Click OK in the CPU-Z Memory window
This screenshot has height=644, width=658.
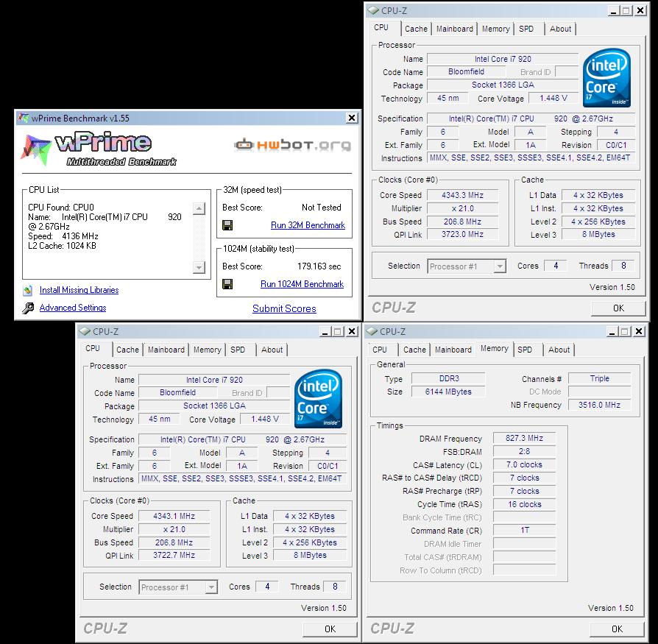617,629
